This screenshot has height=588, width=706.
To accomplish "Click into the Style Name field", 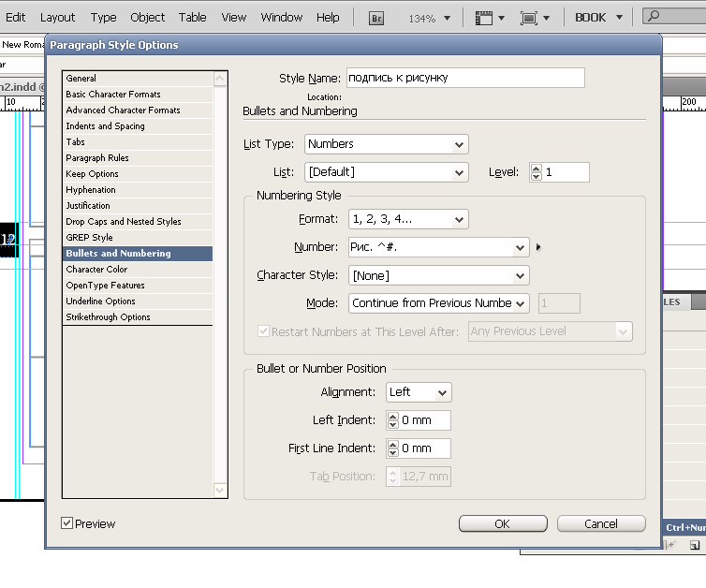I will tap(464, 79).
